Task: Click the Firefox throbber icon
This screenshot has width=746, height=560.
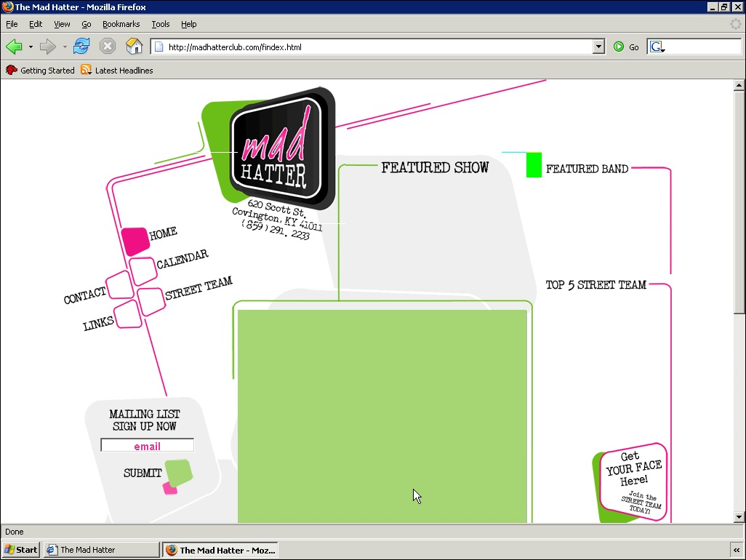Action: coord(736,24)
